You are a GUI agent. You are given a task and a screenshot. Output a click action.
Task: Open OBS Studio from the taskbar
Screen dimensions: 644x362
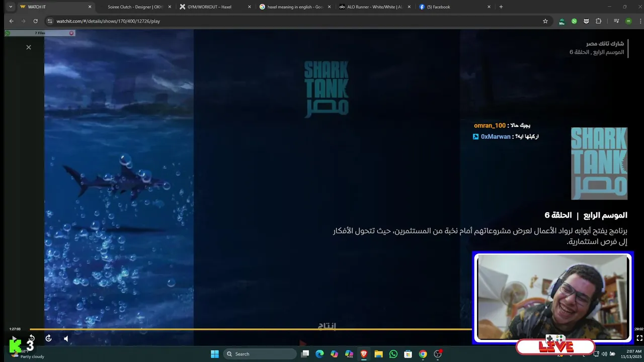[x=438, y=354]
